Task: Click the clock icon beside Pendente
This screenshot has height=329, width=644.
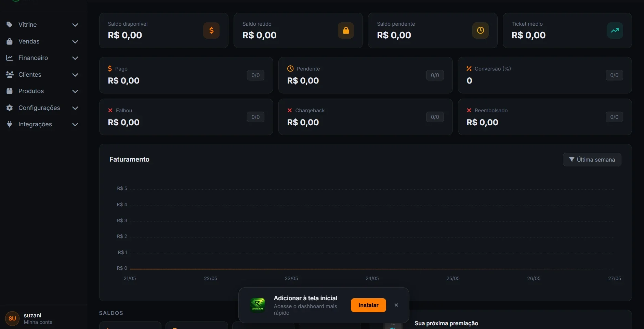Action: click(x=290, y=68)
